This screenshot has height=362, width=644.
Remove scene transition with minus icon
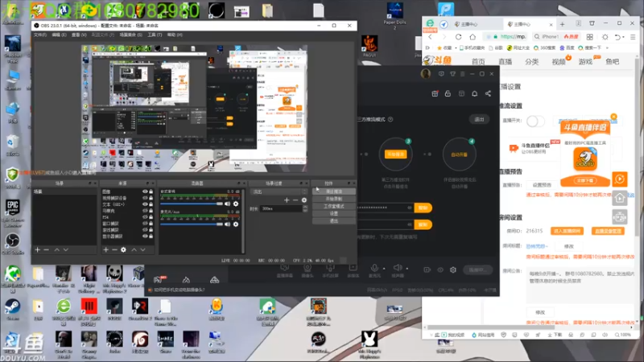click(295, 200)
